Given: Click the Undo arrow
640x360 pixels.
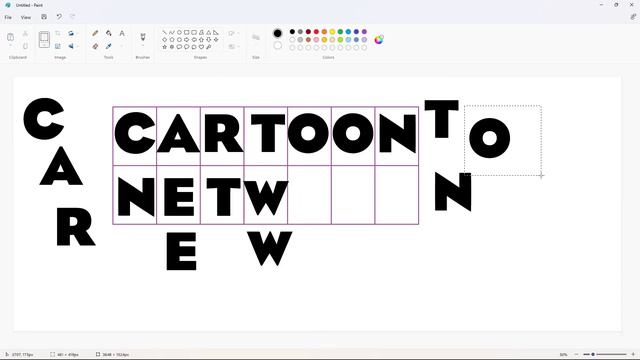Looking at the screenshot, I should pos(59,17).
